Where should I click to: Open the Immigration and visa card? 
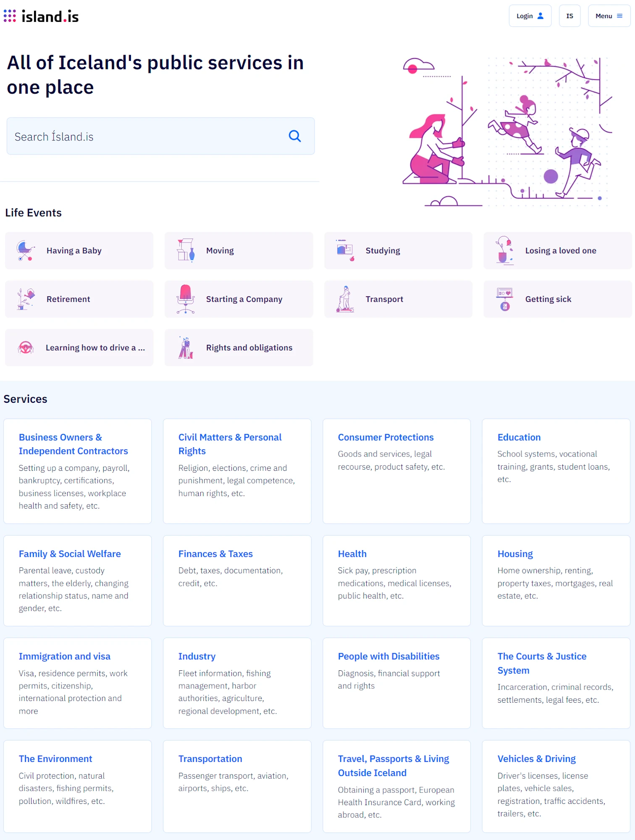point(78,683)
